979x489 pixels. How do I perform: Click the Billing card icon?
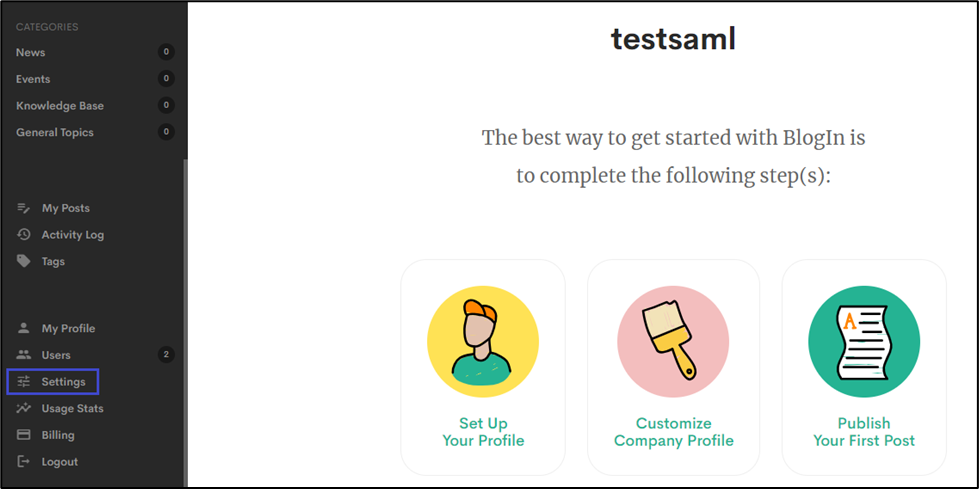[24, 435]
